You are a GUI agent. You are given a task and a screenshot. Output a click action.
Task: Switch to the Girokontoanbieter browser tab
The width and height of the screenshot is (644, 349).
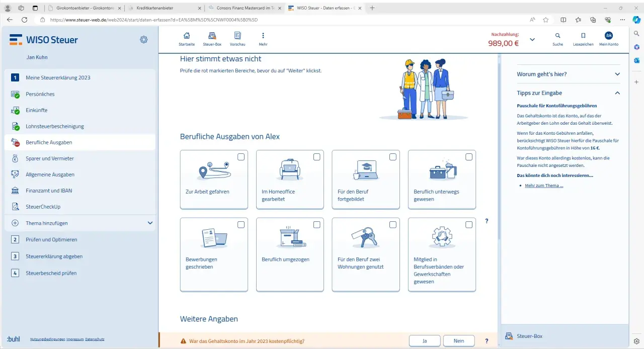(x=84, y=8)
